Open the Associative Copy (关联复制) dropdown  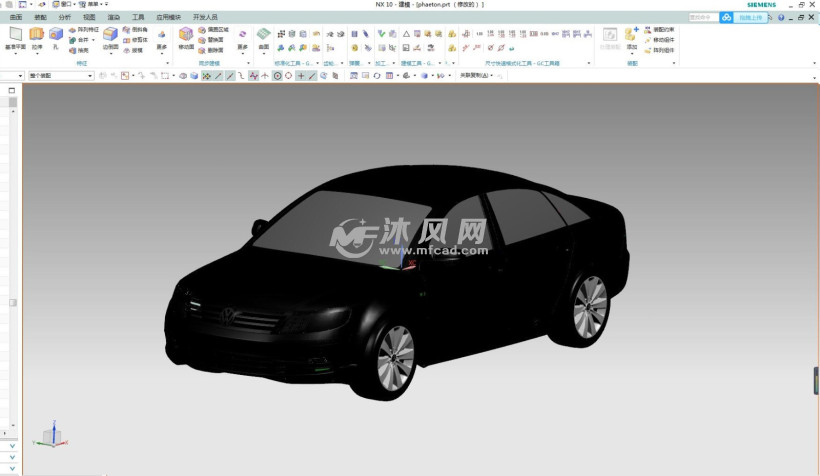pos(476,76)
